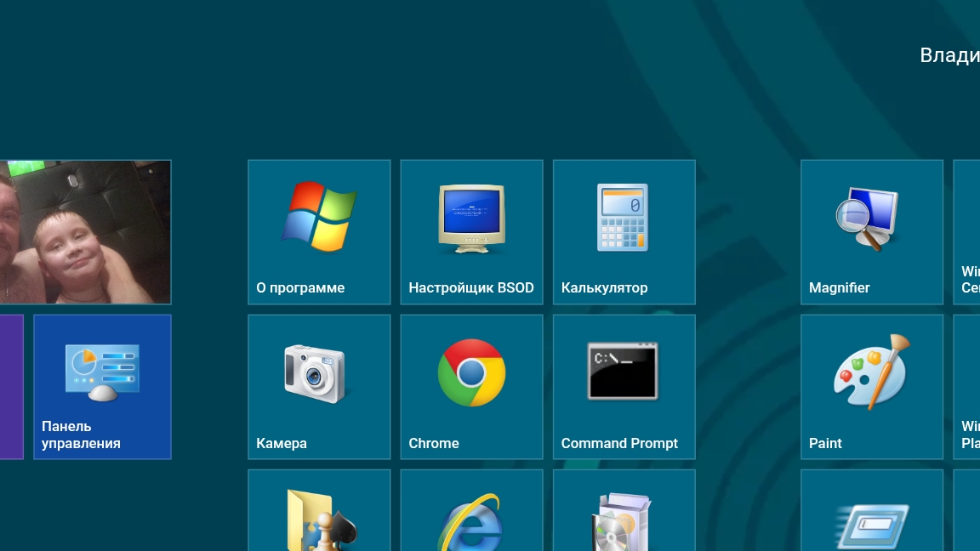Image resolution: width=980 pixels, height=551 pixels.
Task: Launch the Paint tile
Action: coord(872,387)
